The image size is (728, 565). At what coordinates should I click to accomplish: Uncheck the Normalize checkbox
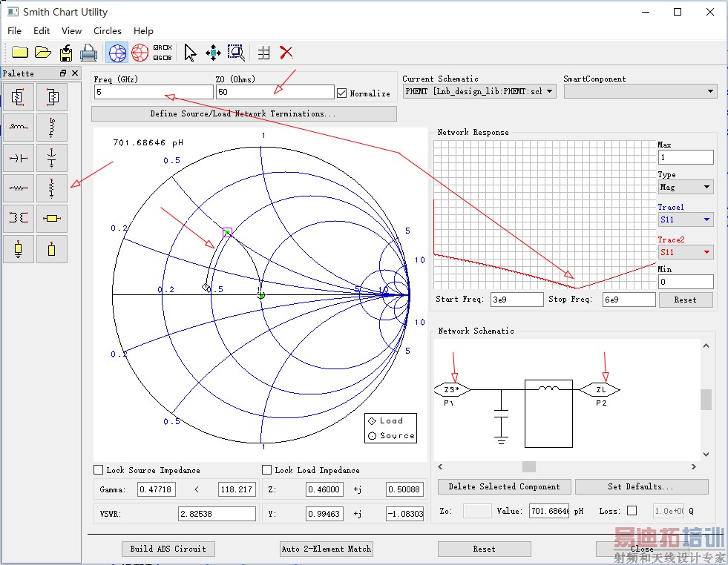point(342,93)
